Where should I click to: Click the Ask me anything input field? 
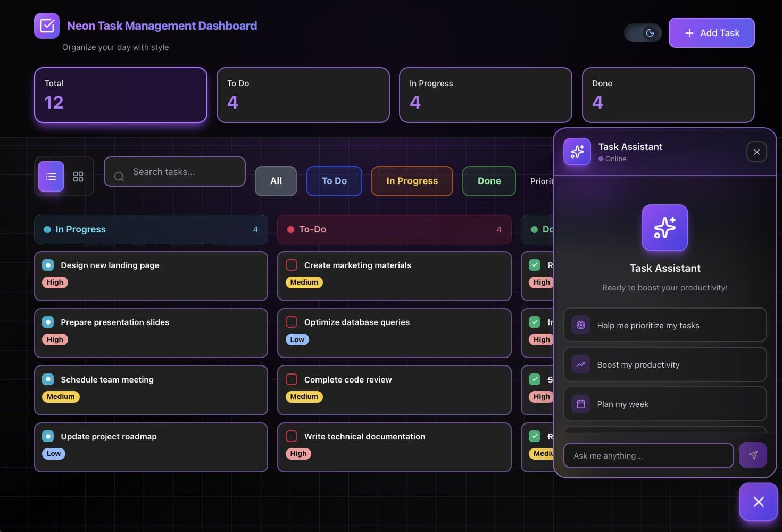coord(648,455)
